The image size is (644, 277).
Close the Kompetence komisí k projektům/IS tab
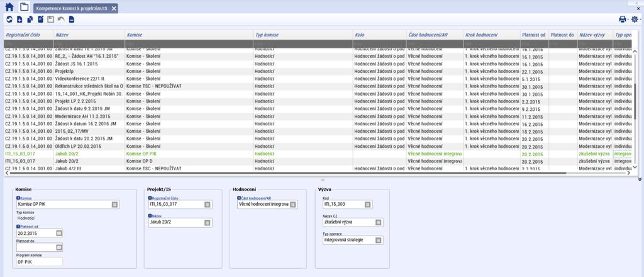click(x=114, y=8)
